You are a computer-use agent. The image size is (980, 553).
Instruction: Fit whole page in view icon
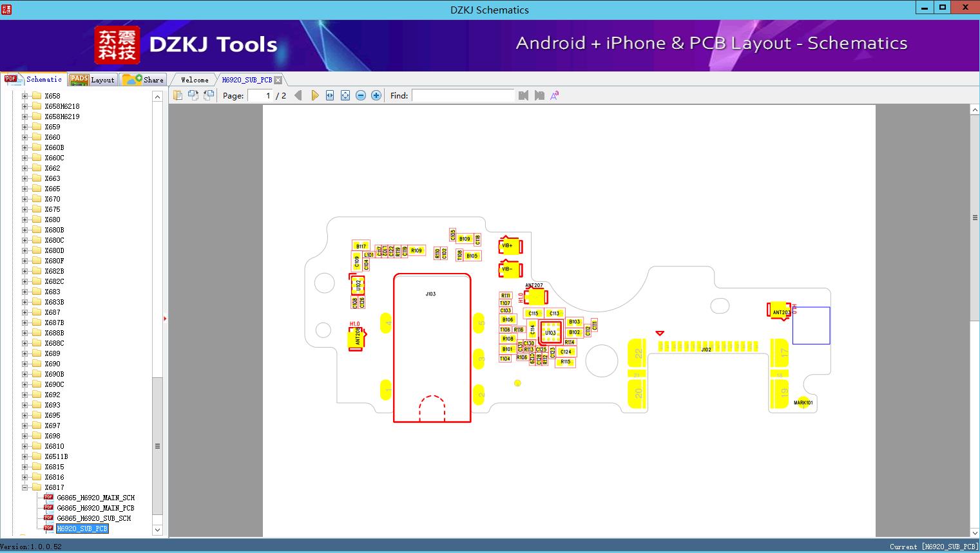coord(345,95)
